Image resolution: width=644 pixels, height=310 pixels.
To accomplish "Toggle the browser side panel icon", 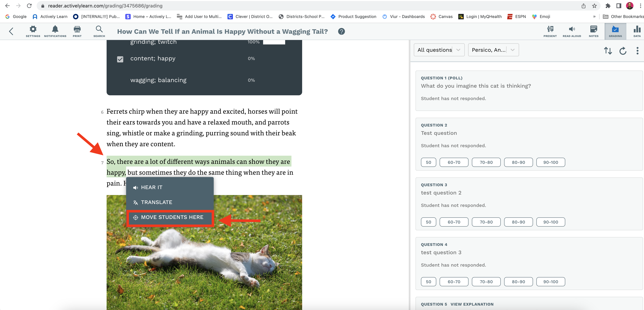I will 619,6.
